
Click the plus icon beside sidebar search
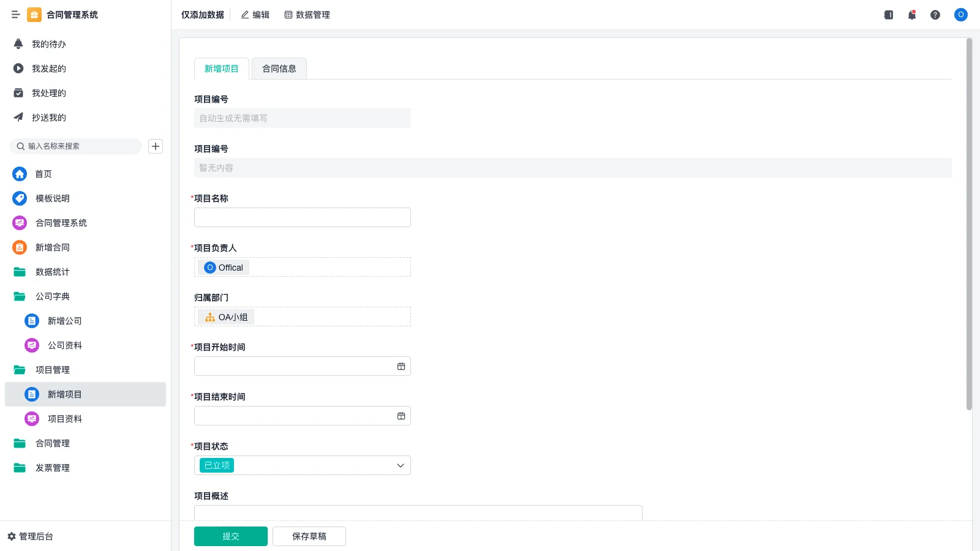[156, 146]
